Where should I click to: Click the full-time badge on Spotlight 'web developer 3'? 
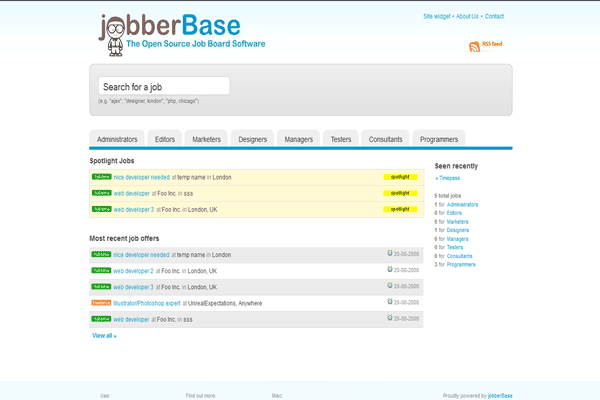[101, 209]
